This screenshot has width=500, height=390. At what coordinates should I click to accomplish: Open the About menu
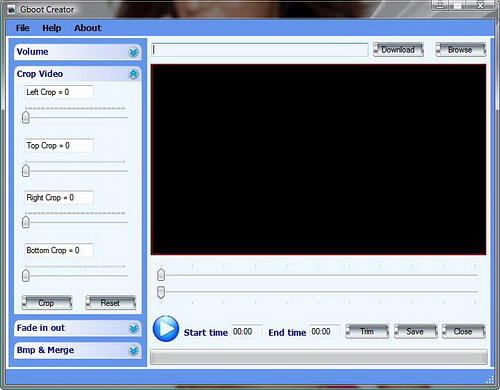click(88, 28)
